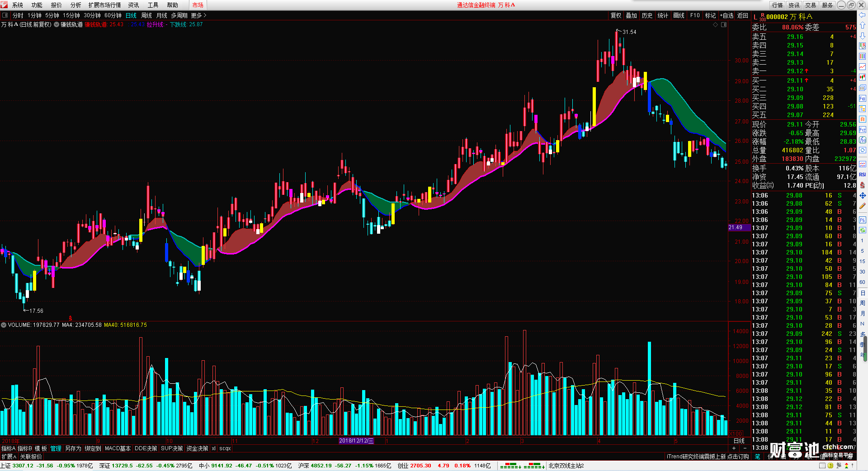Click the red dollar sign sidebar icon
This screenshot has height=471, width=868.
coord(863,185)
